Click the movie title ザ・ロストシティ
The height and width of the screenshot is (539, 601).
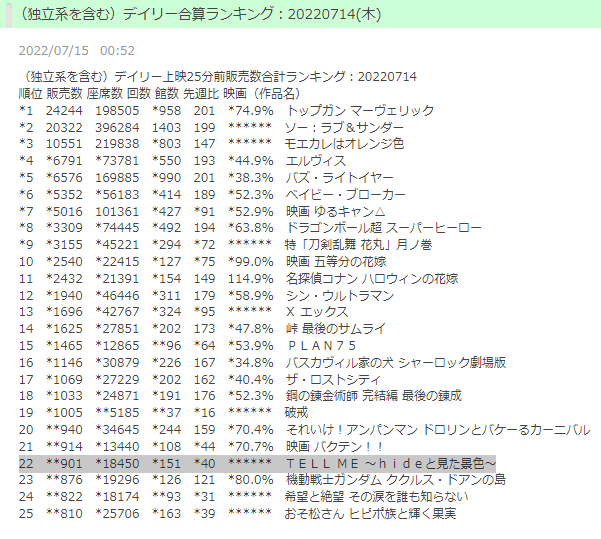333,380
